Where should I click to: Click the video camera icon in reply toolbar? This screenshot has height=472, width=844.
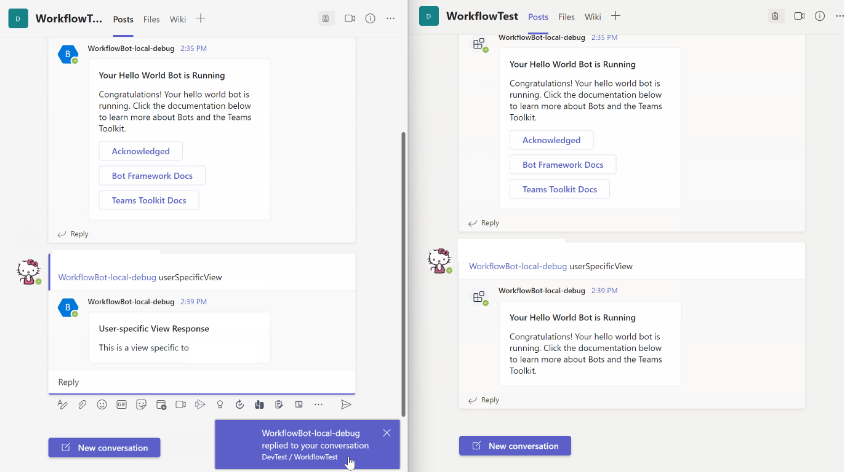click(x=180, y=405)
